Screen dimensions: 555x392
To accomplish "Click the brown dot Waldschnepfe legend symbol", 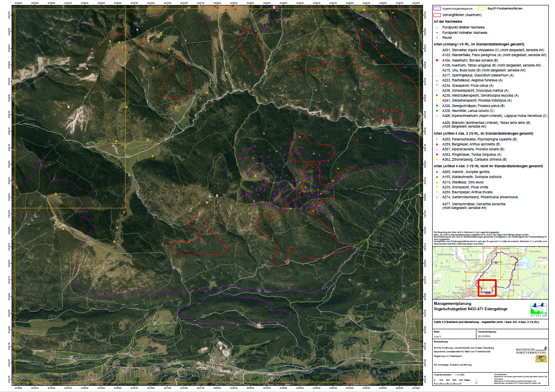I will tap(437, 177).
